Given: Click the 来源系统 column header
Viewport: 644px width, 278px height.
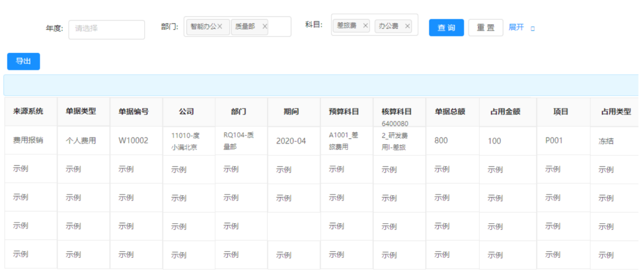Looking at the screenshot, I should point(29,111).
